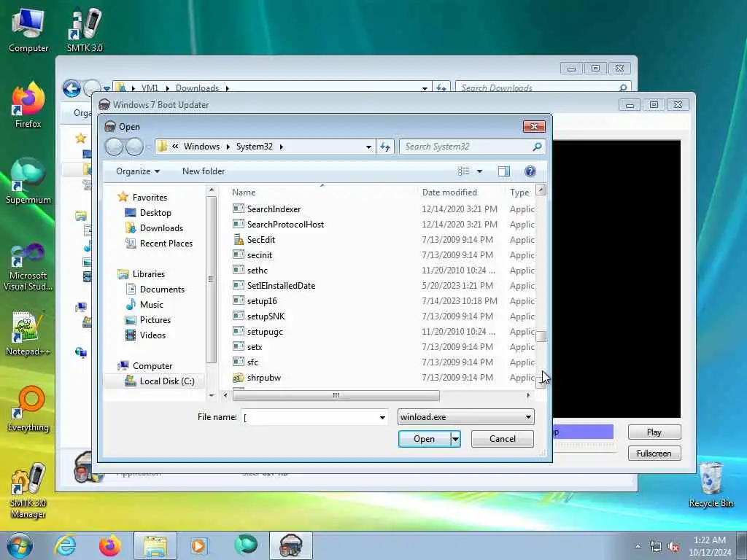747x560 pixels.
Task: Open Everything search desktop shortcut
Action: point(28,409)
